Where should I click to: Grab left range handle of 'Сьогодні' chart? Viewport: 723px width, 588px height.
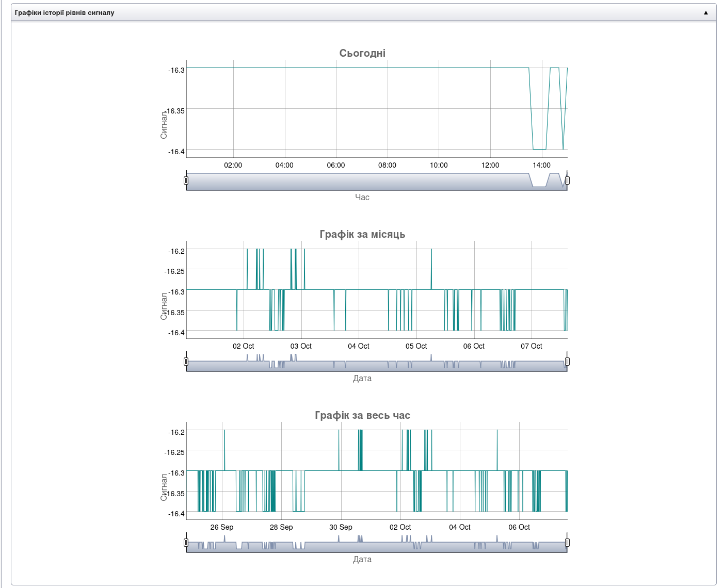[x=186, y=181]
